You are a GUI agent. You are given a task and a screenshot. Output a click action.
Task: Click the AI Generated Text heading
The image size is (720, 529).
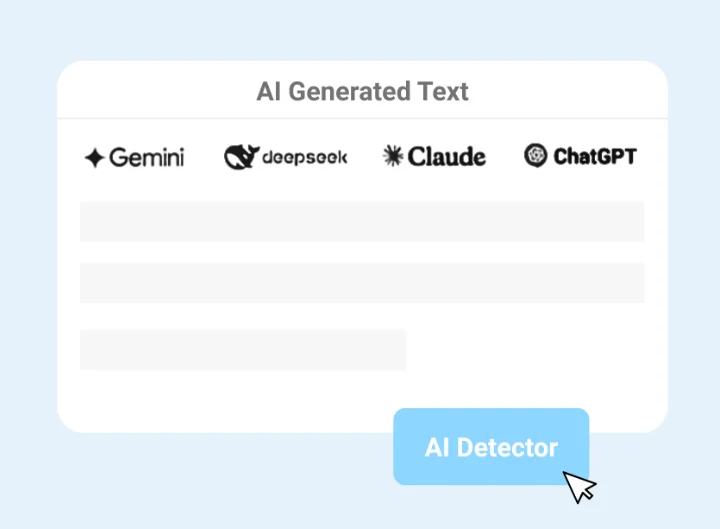click(x=362, y=92)
